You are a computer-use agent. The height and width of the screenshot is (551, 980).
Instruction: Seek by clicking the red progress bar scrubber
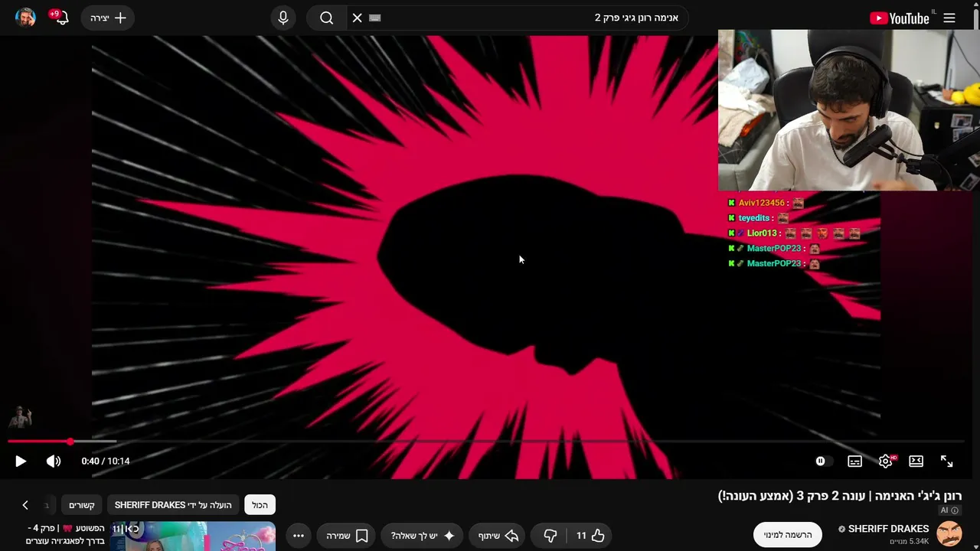(x=70, y=442)
